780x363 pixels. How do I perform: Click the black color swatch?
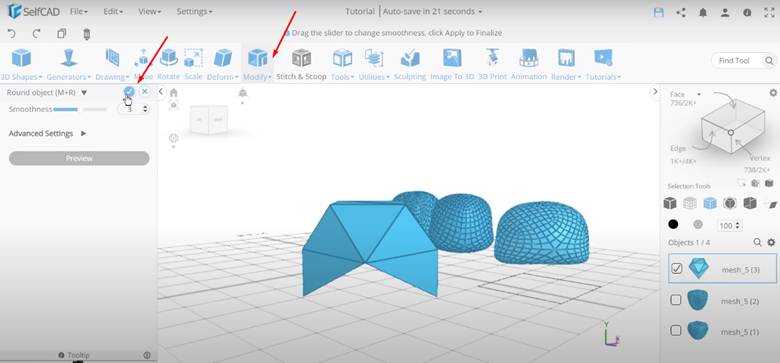point(673,225)
